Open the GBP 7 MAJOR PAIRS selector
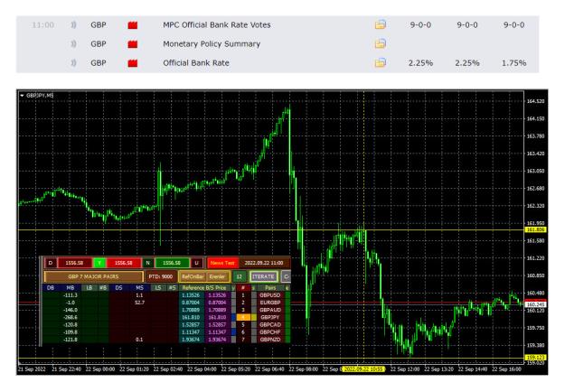Image resolution: width=565 pixels, height=392 pixels. (x=94, y=276)
